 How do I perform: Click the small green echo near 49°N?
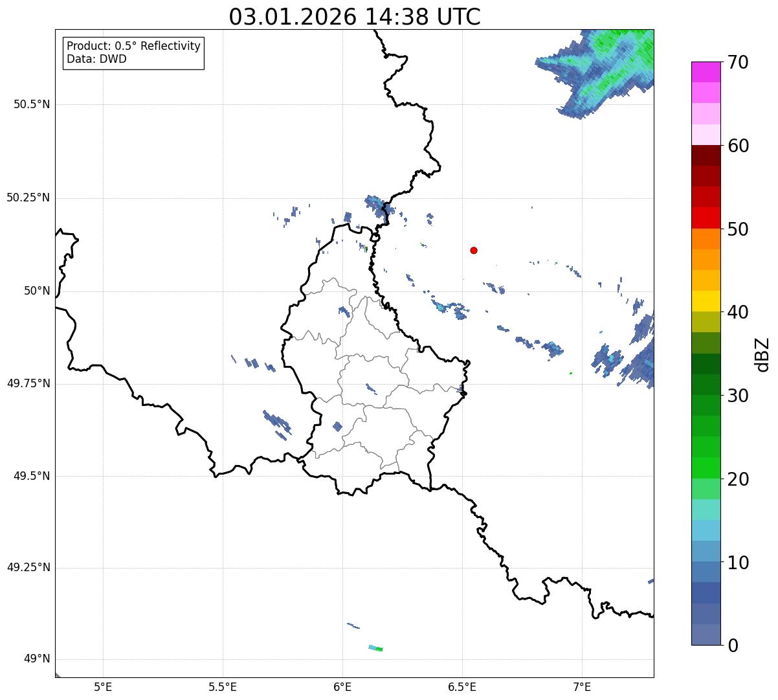coord(375,648)
